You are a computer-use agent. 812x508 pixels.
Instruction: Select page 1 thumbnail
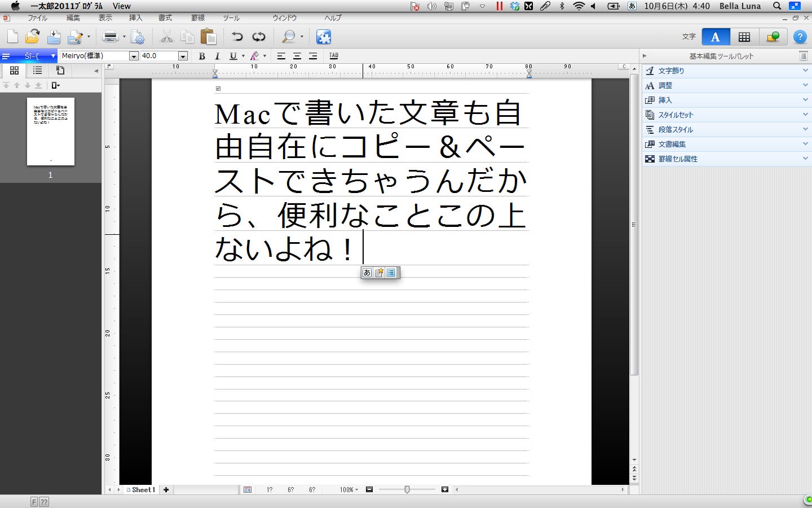point(51,132)
